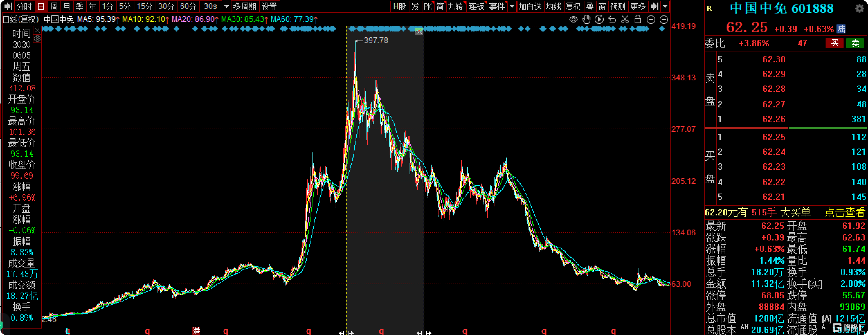Open 更多 more options menu

[x=638, y=6]
